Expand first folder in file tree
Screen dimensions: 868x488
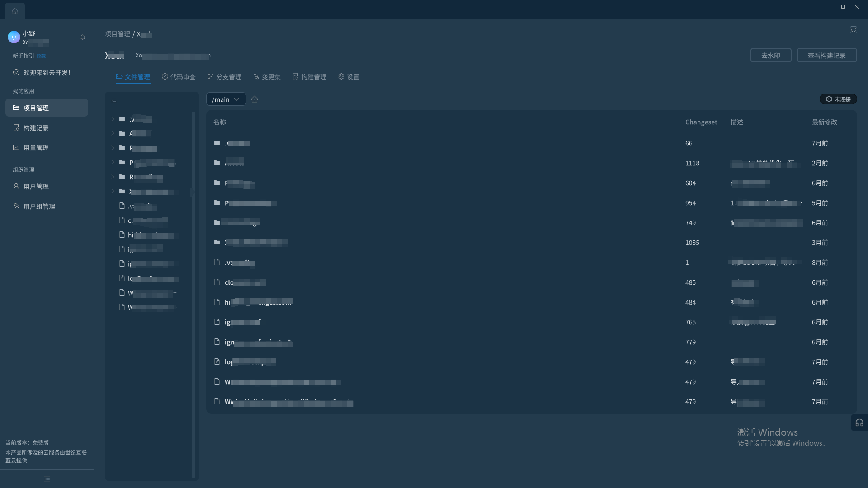[113, 119]
